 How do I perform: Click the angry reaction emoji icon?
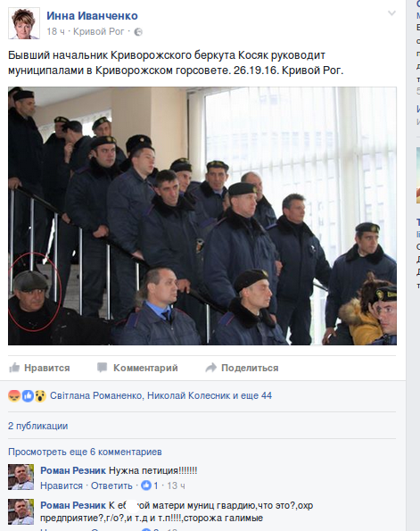point(14,395)
